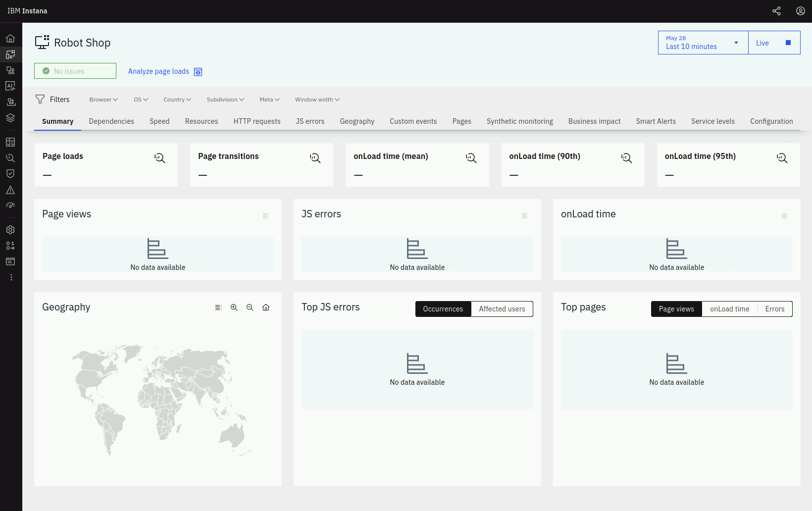
Task: Switch to the JS errors tab
Action: click(x=310, y=121)
